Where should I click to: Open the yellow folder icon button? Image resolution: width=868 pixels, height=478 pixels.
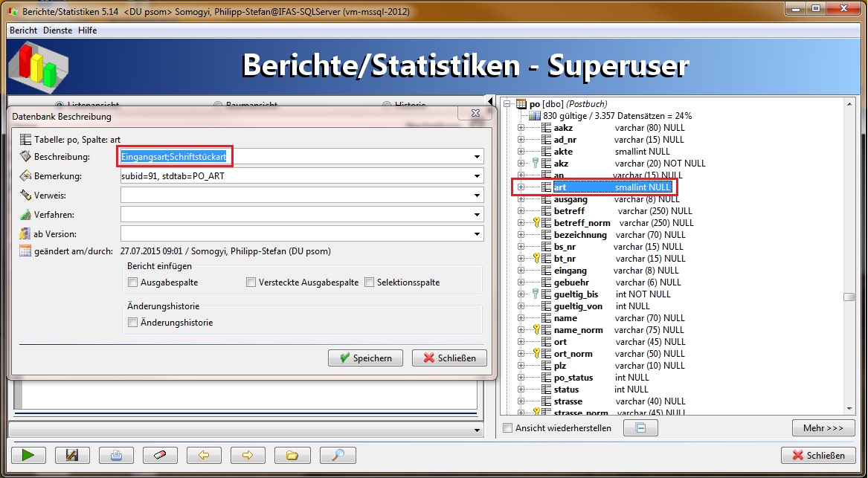292,455
